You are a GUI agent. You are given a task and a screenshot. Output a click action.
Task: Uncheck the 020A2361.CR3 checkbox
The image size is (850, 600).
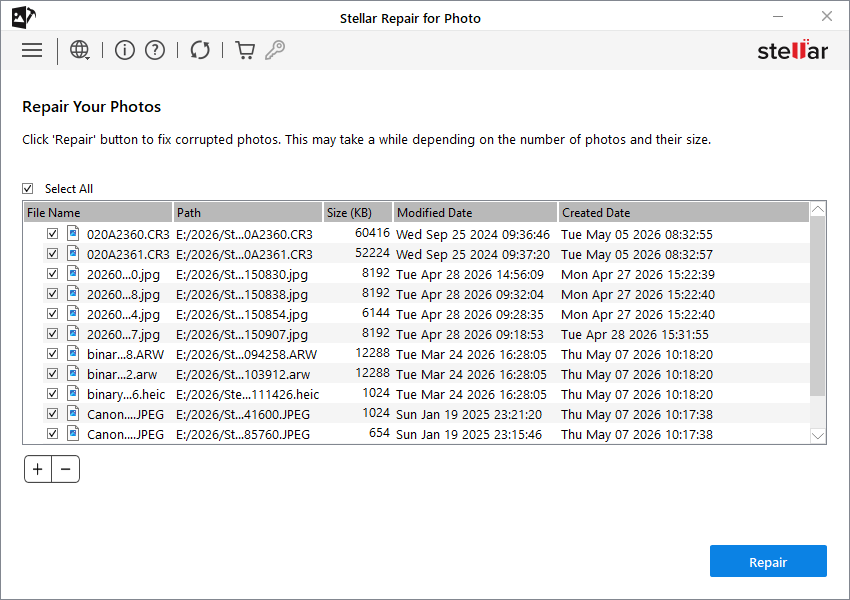[x=52, y=254]
